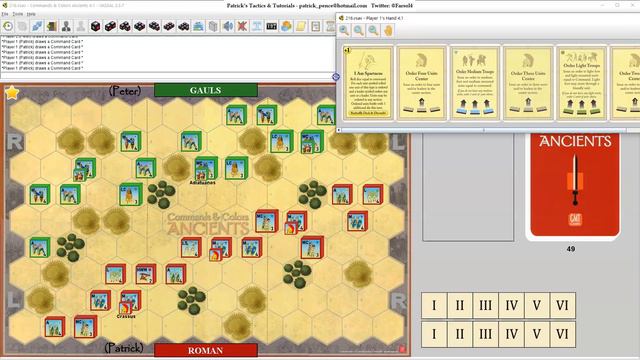
Task: Open the Tools menu
Action: (18, 14)
